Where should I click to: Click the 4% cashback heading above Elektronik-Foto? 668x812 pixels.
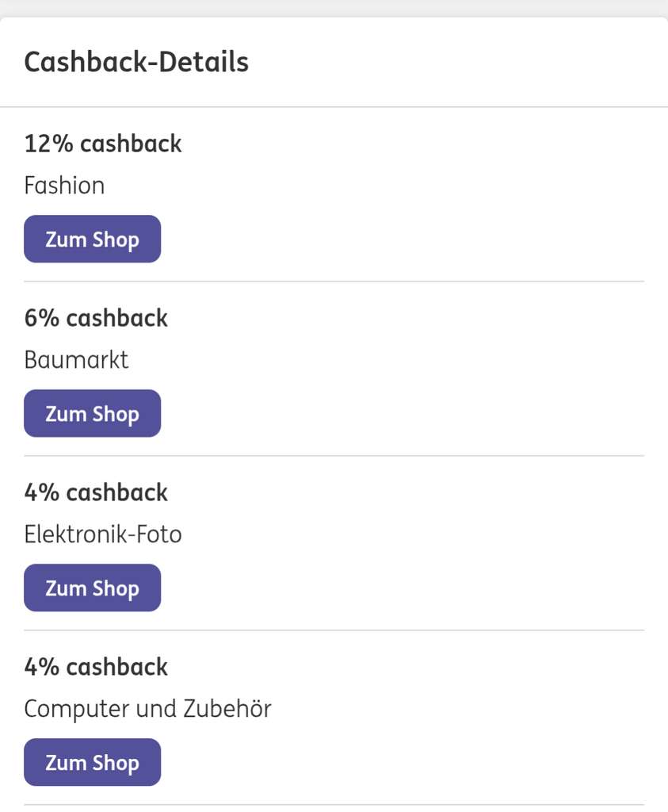coord(96,492)
